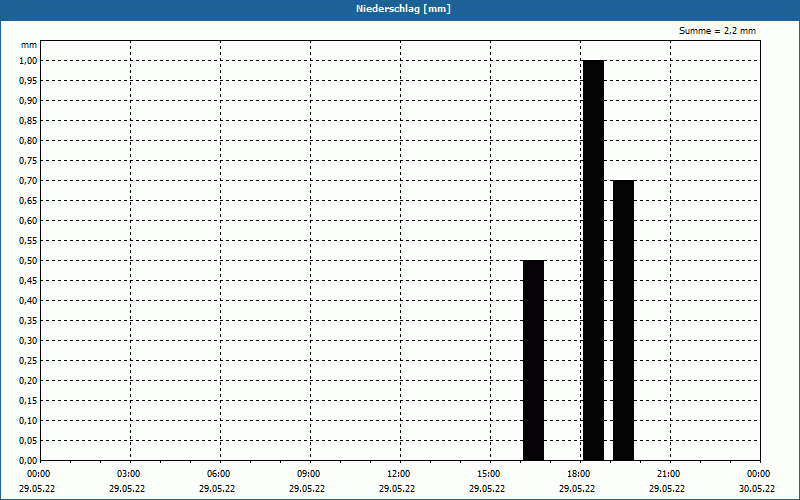Click the 0,40 y-axis label
Screen dimensions: 800x500
click(x=28, y=301)
